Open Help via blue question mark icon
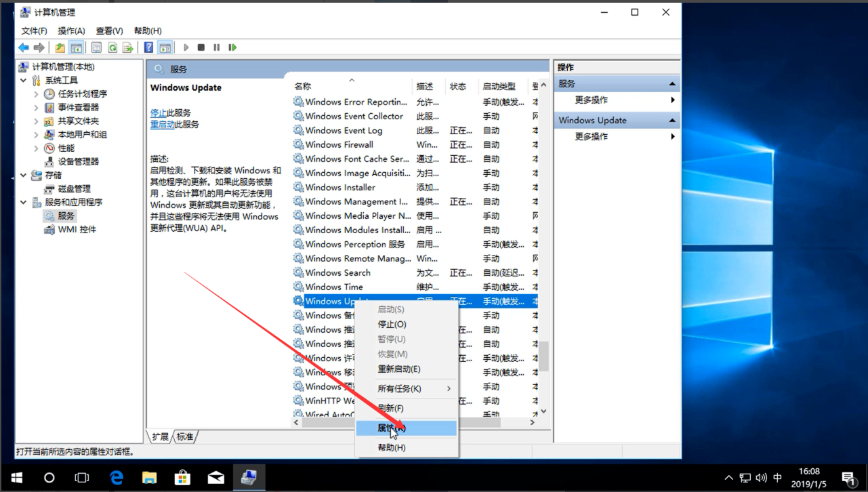This screenshot has height=492, width=868. [x=148, y=47]
